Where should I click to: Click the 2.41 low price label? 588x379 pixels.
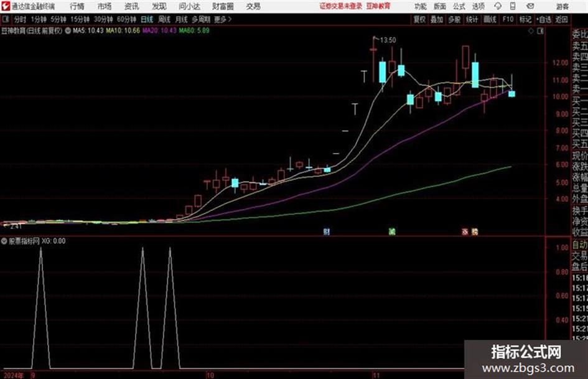(x=16, y=227)
